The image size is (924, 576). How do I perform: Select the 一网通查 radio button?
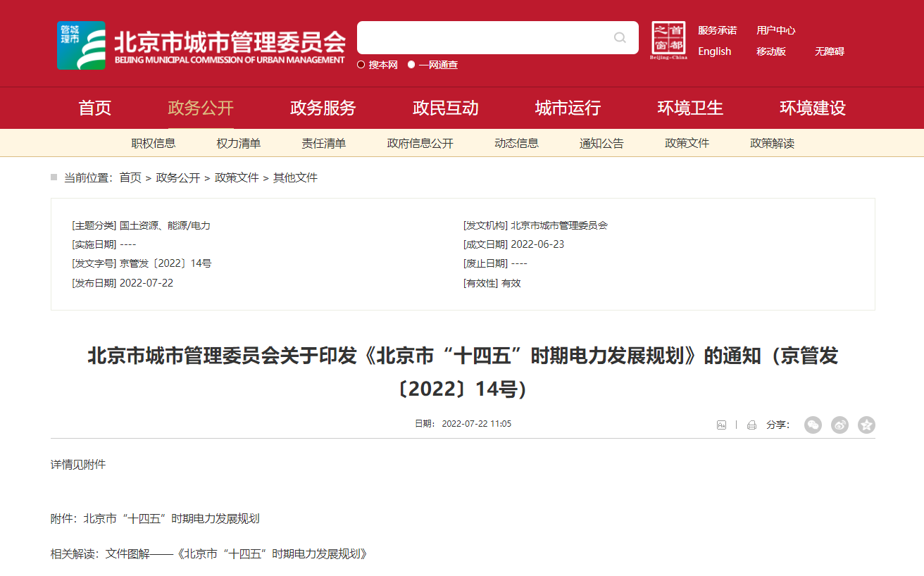(x=411, y=65)
